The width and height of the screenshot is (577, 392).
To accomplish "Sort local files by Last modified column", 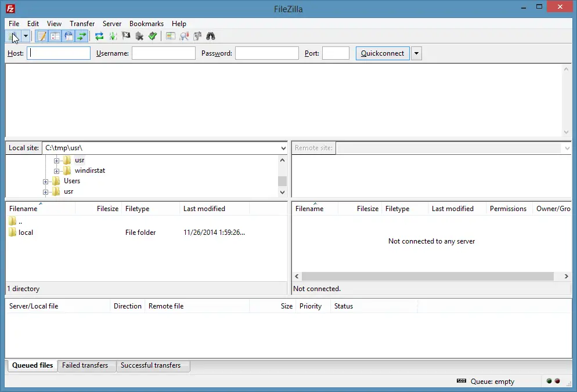I will point(215,209).
